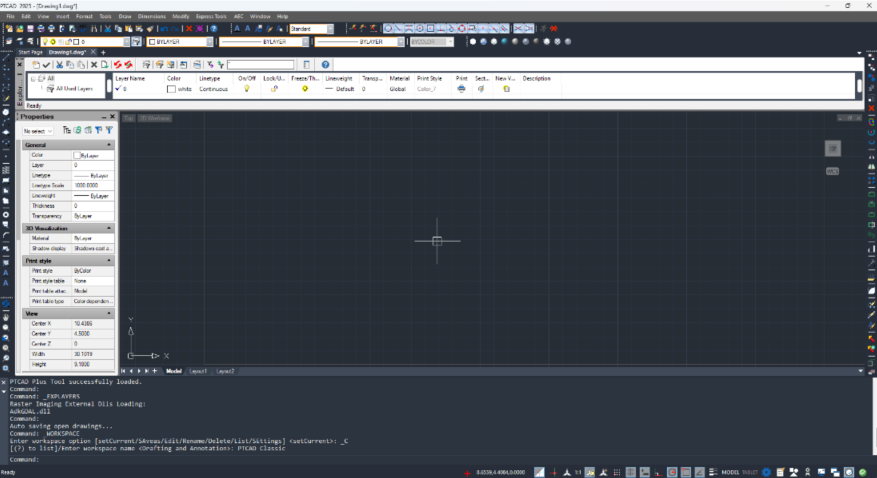Open the layer help icon in Layer Explorer

point(326,65)
